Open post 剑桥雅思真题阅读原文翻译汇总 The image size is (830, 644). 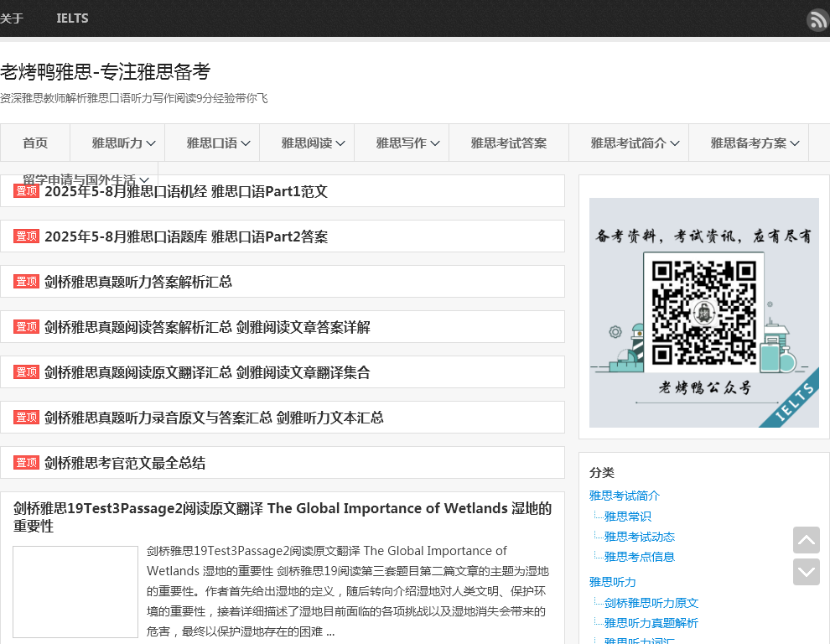point(207,372)
